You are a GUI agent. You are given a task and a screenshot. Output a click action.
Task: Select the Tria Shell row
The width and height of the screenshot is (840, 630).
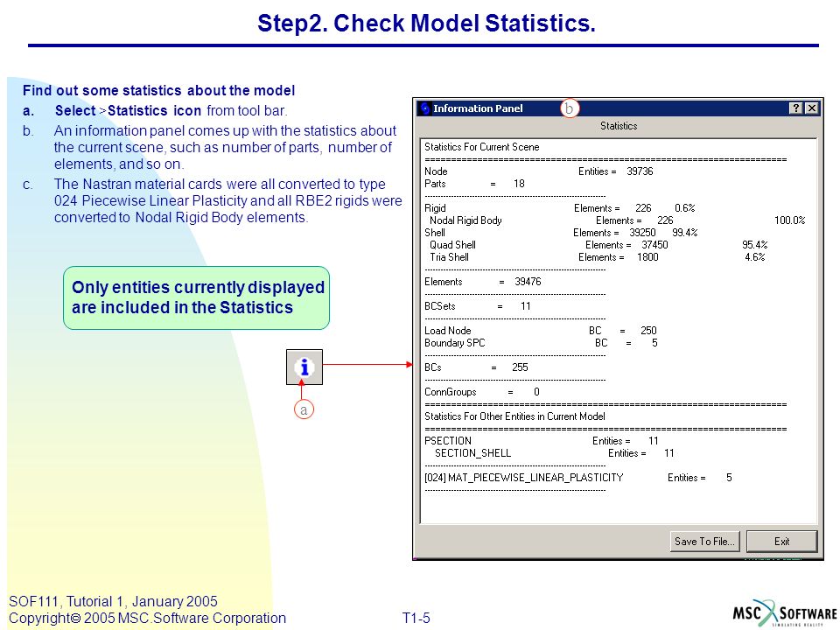tap(598, 257)
